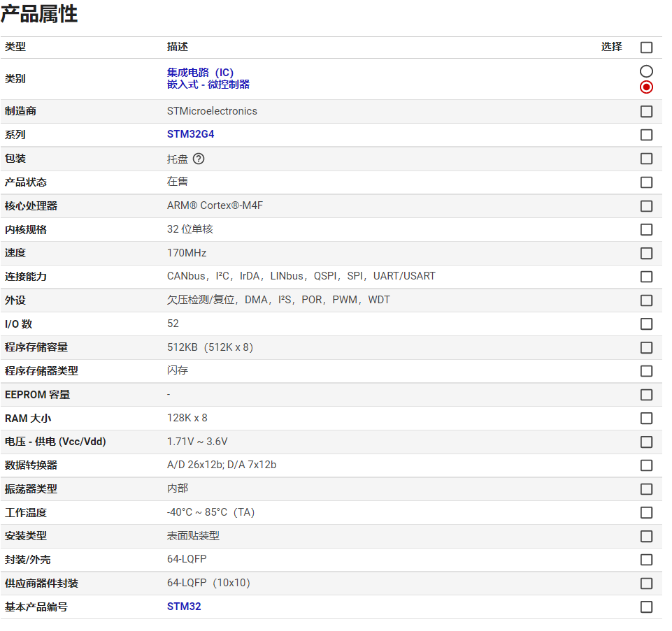Open the 集成电路 (IC) category link
The image size is (672, 631).
200,73
